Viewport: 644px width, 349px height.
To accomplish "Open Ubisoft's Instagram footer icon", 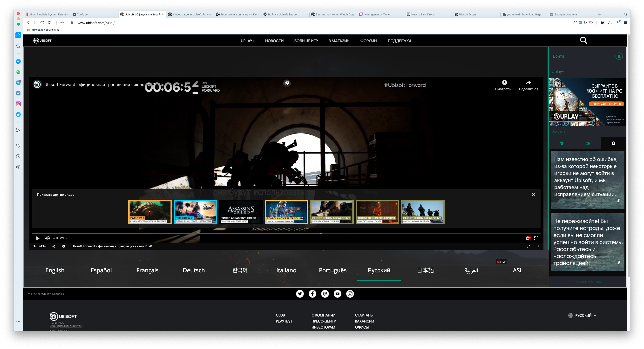I will pyautogui.click(x=350, y=294).
